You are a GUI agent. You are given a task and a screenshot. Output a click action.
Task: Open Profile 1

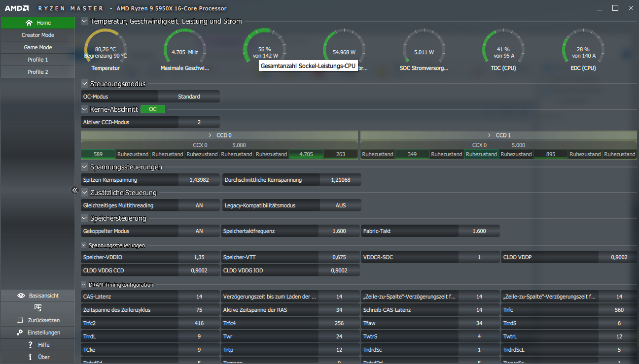point(37,60)
